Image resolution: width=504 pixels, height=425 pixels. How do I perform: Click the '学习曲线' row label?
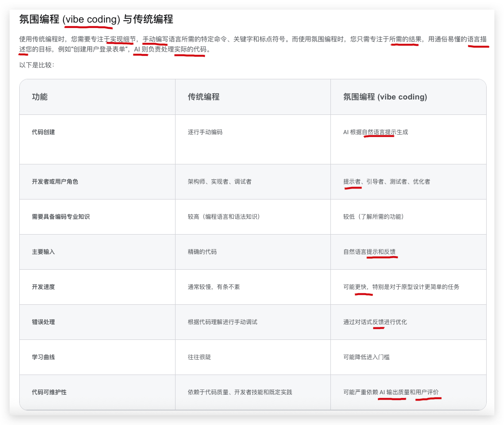[43, 357]
